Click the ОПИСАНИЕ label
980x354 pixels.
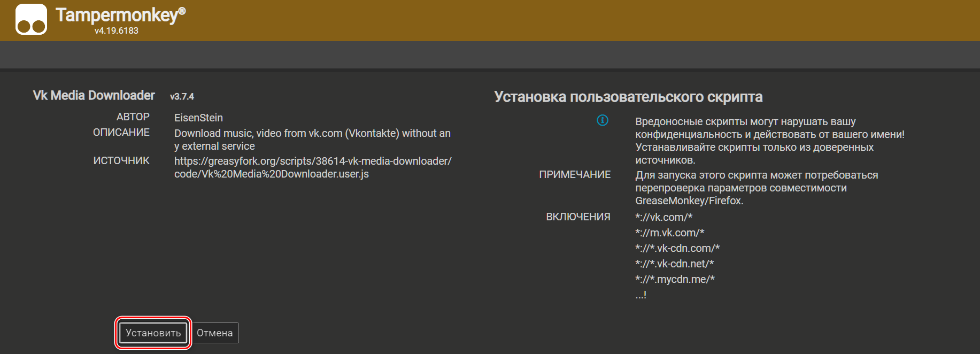121,132
